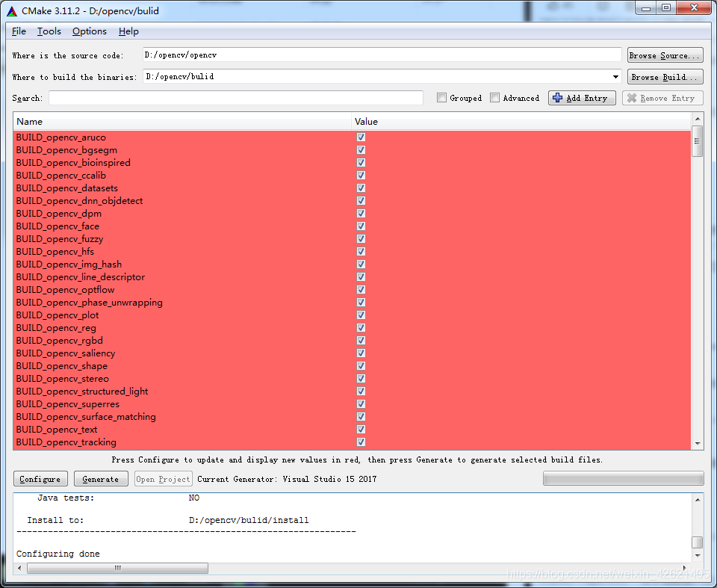Click the Name column header

click(182, 121)
